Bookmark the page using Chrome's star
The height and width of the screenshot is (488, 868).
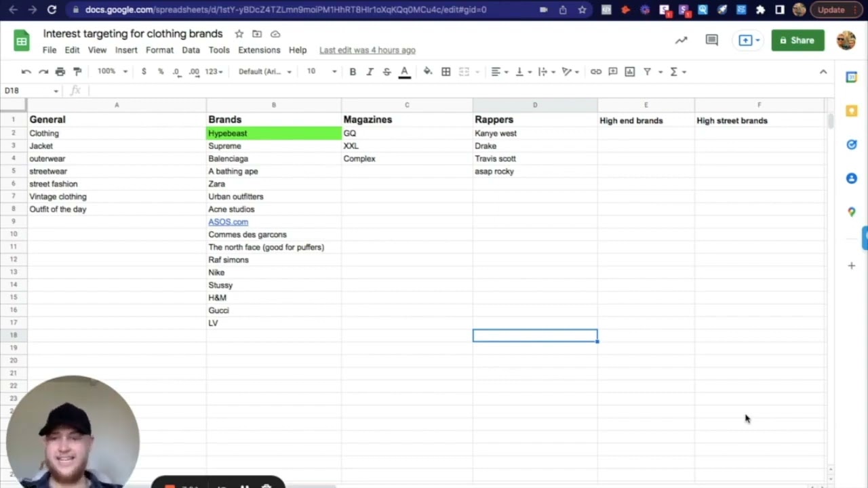pyautogui.click(x=582, y=9)
